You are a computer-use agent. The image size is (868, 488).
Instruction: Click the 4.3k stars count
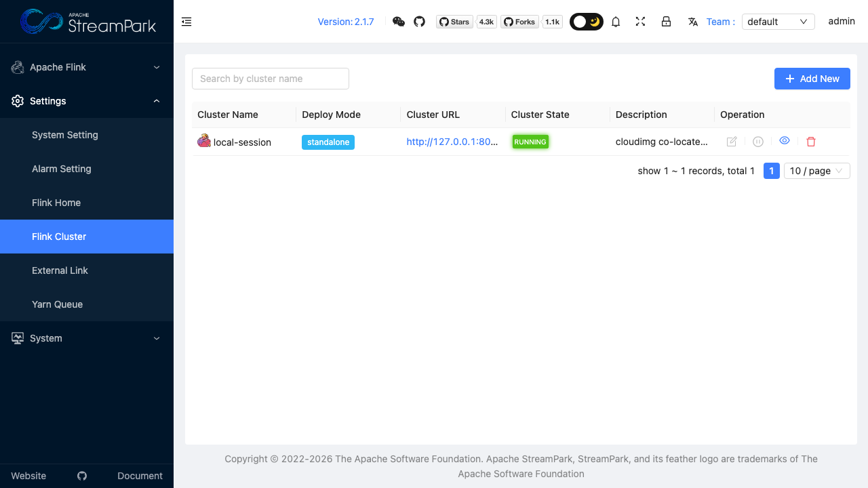click(486, 22)
